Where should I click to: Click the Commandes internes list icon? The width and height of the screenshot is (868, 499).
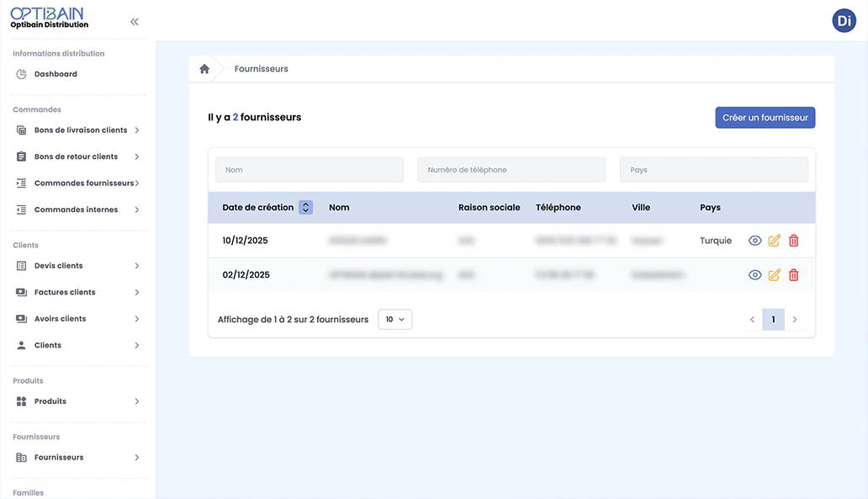[x=21, y=210]
